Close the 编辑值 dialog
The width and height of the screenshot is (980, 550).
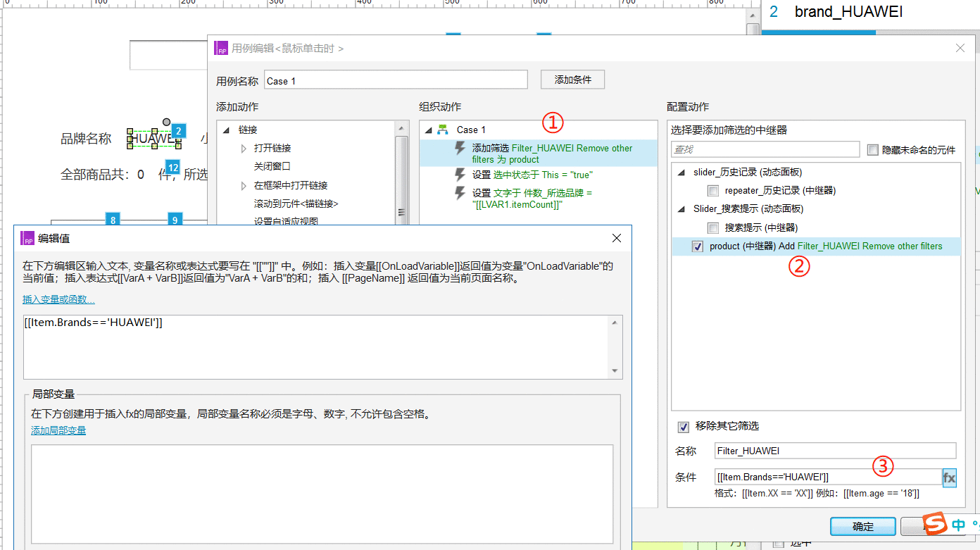click(617, 238)
